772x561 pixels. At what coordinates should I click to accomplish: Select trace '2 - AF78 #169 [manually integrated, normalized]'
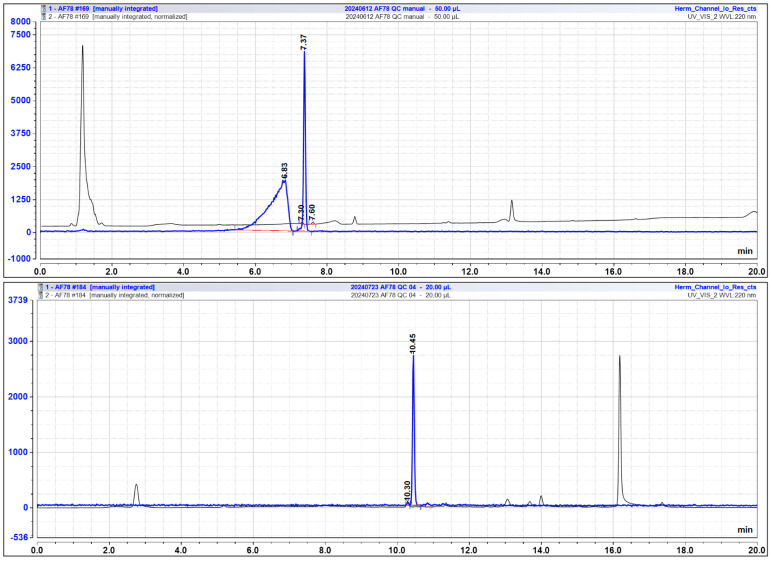[x=117, y=17]
